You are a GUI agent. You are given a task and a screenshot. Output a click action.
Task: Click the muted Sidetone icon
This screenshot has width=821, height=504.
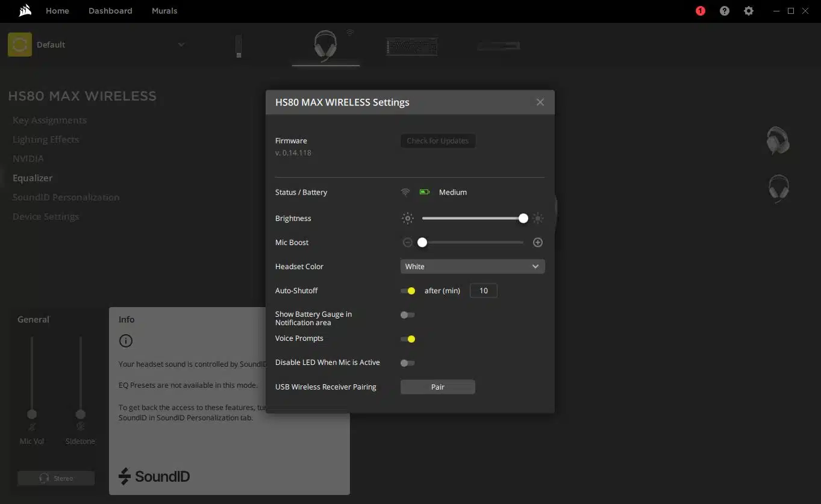coord(80,426)
